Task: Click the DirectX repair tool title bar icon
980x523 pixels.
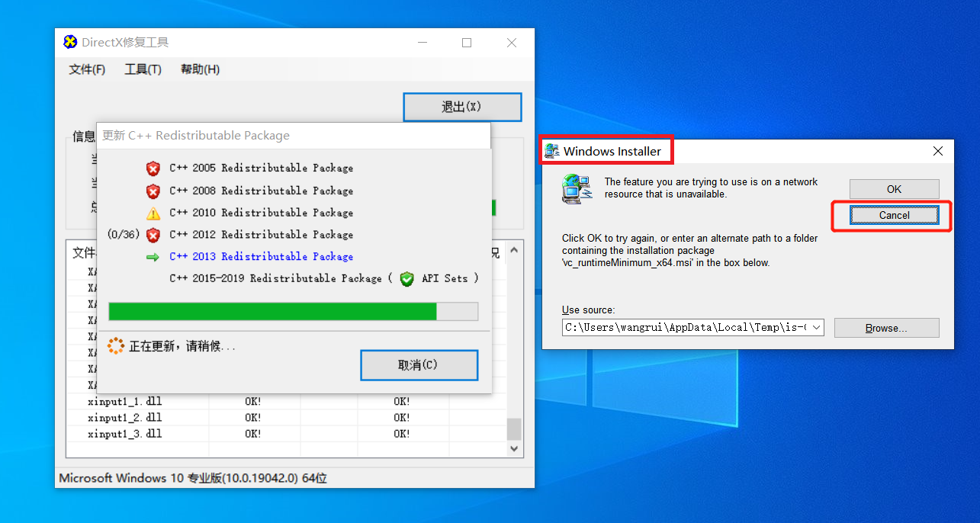Action: pos(70,42)
